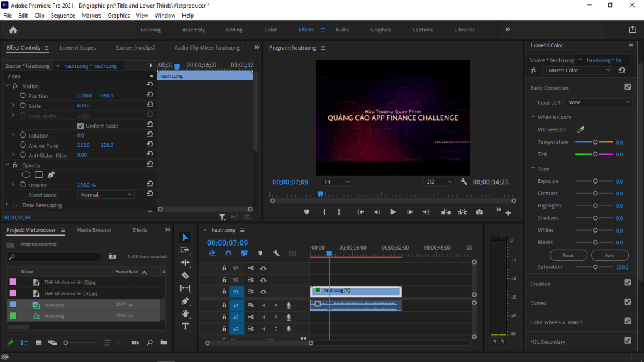Mute the A1 audio track
This screenshot has height=362, width=644.
[x=264, y=305]
